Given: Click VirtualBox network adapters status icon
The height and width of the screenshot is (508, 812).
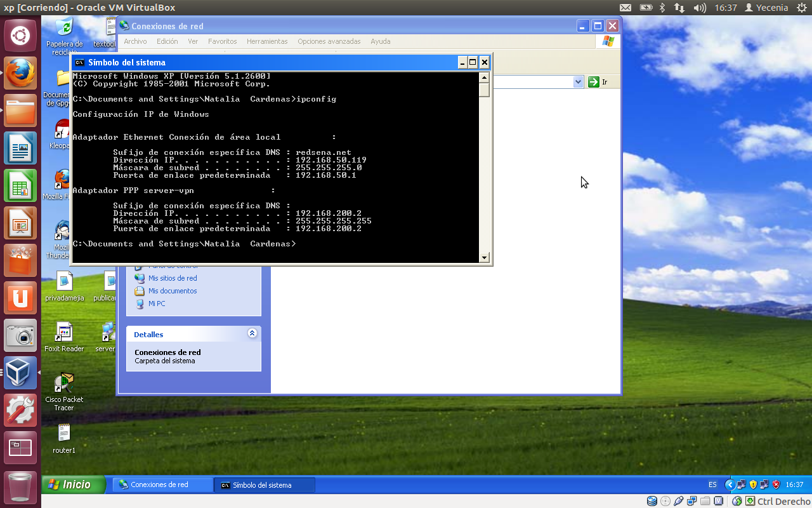Looking at the screenshot, I should [x=691, y=501].
